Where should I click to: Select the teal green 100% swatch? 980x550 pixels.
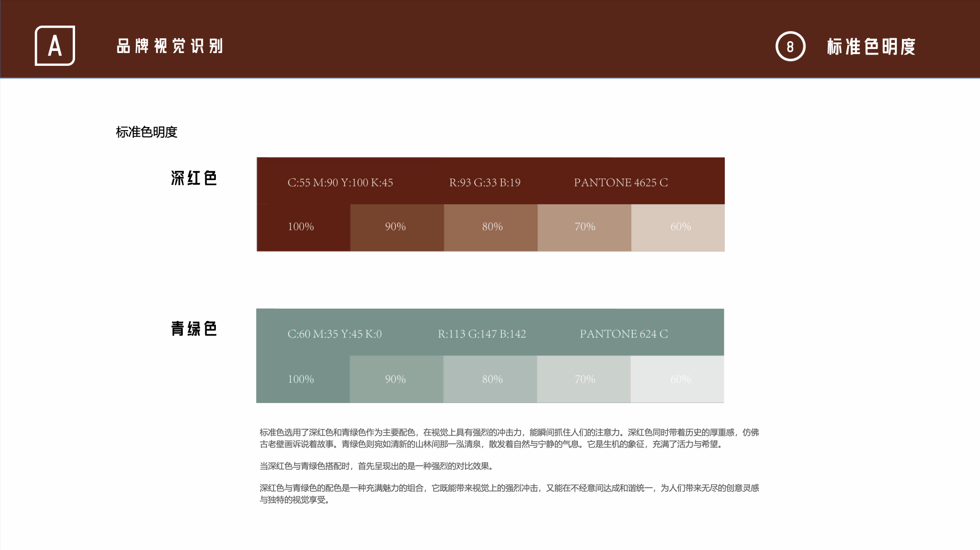[303, 379]
